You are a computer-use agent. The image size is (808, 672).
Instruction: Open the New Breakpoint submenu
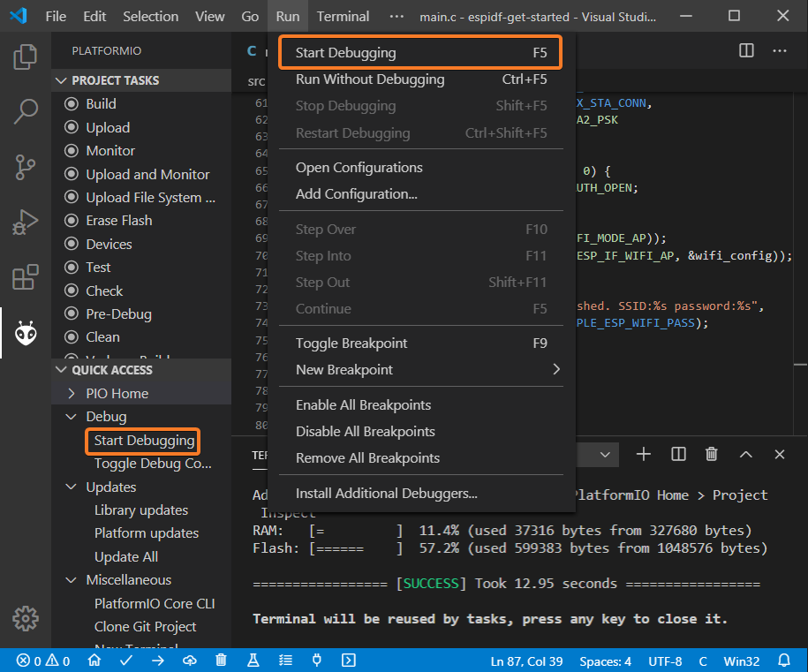[420, 369]
